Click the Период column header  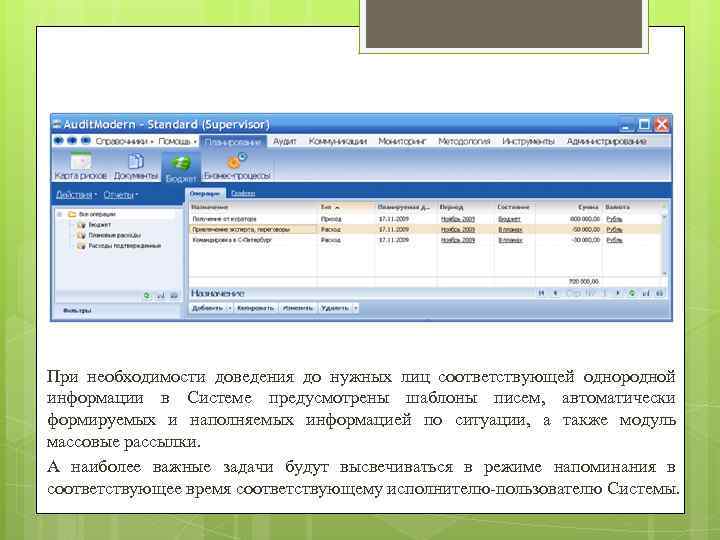[x=466, y=207]
